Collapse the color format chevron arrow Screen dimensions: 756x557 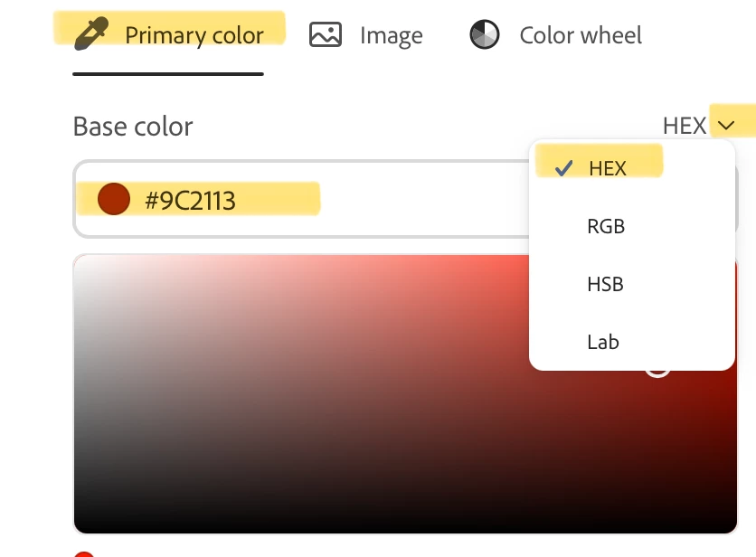coord(725,126)
